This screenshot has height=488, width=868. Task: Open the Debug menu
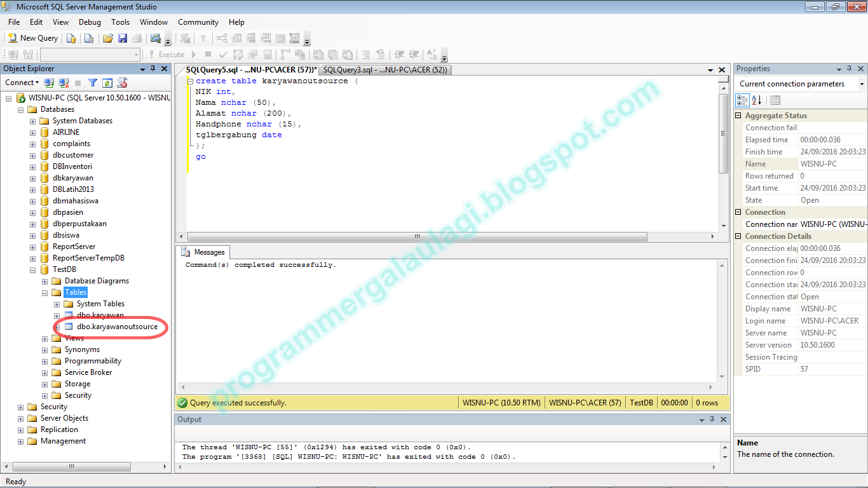(x=89, y=22)
